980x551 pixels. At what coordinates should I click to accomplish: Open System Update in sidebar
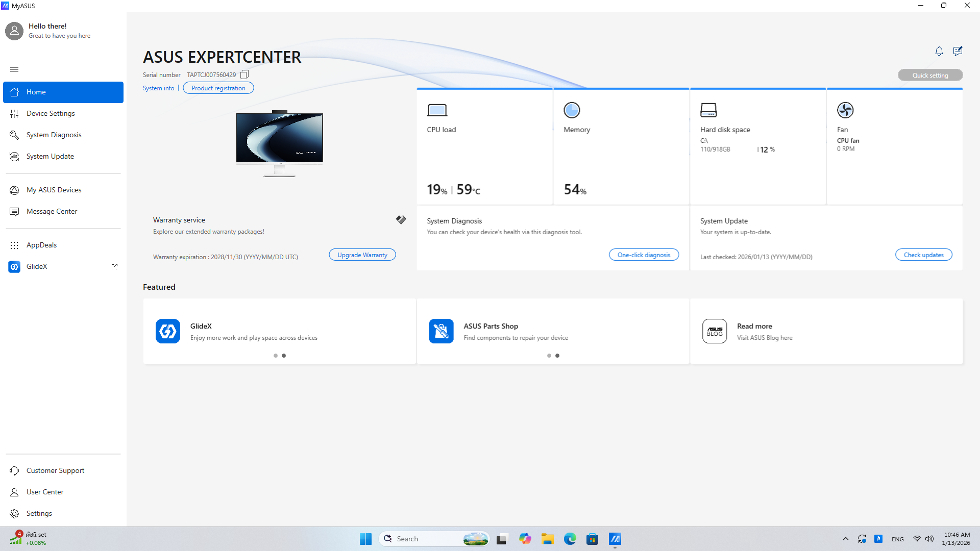pos(50,156)
